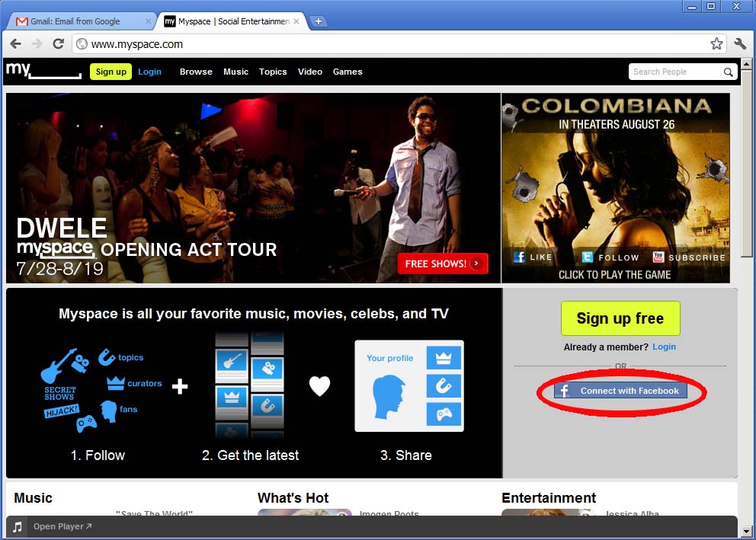
Task: Click the Myspace tagline about music, movies, celebs
Action: pyautogui.click(x=254, y=314)
